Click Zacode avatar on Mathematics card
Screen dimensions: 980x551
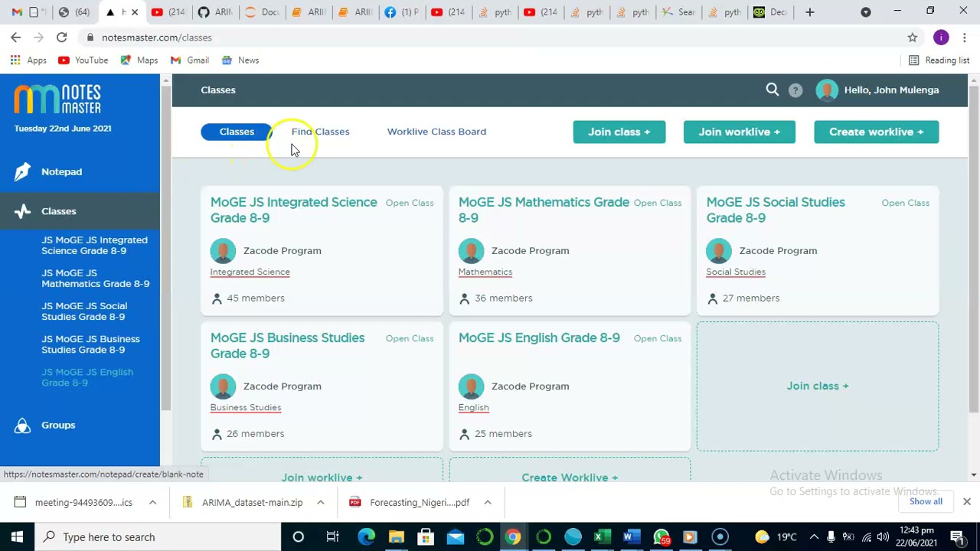point(471,251)
